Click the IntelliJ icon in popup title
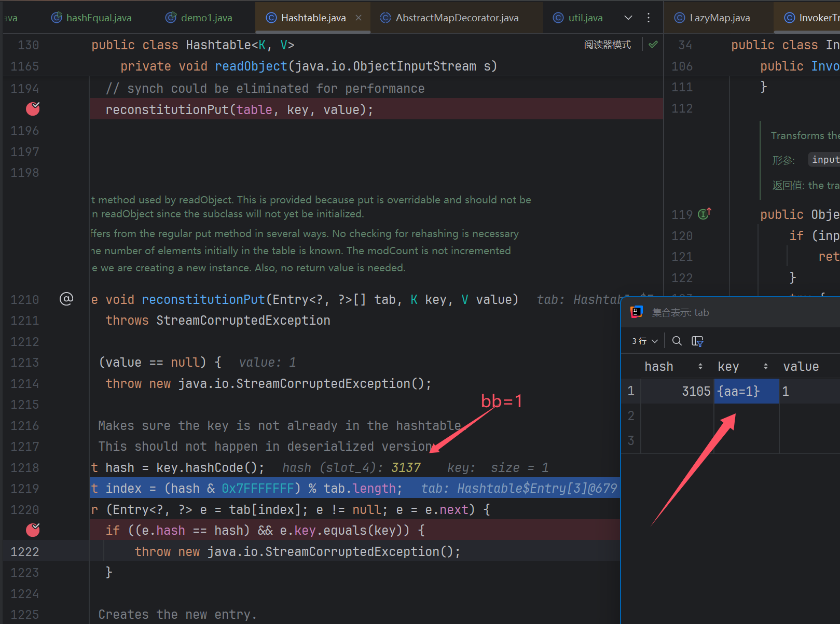The height and width of the screenshot is (624, 840). (637, 312)
